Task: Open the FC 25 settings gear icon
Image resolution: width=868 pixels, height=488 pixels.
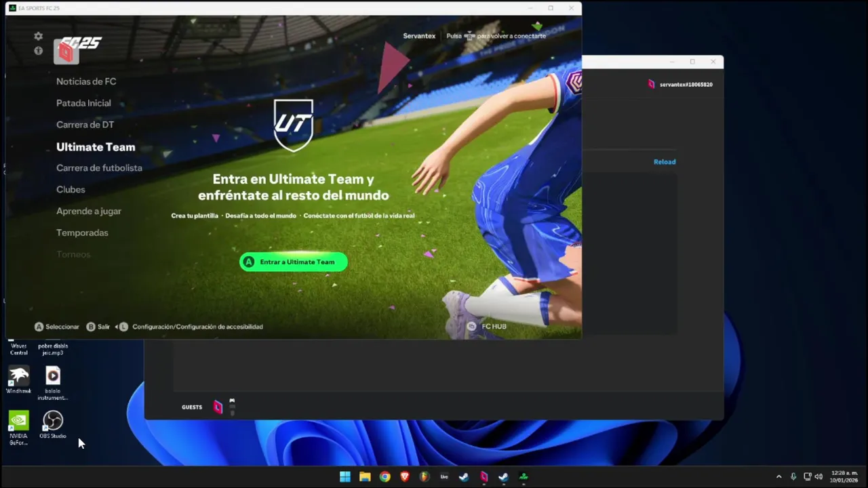Action: 38,37
